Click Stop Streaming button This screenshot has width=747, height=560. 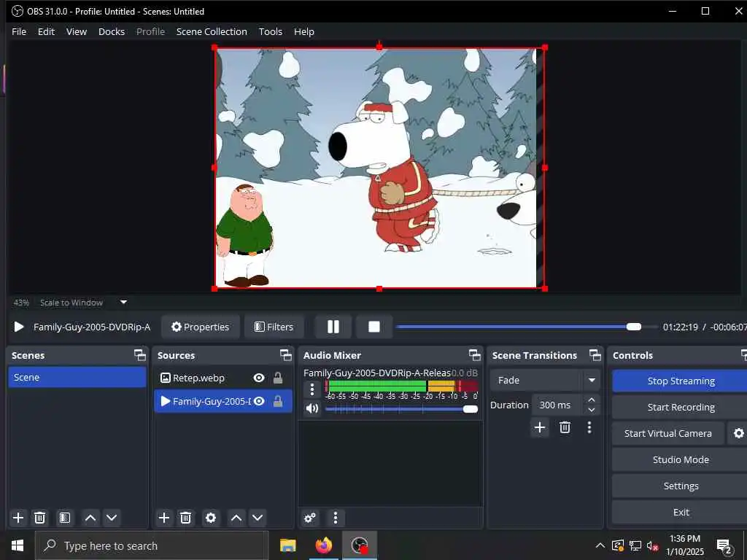[681, 381]
